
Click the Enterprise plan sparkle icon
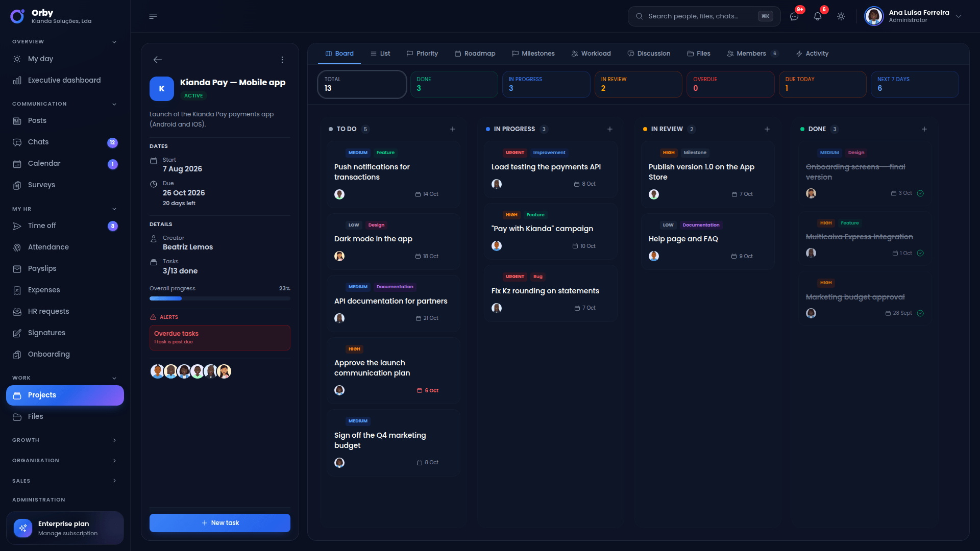pos(23,528)
